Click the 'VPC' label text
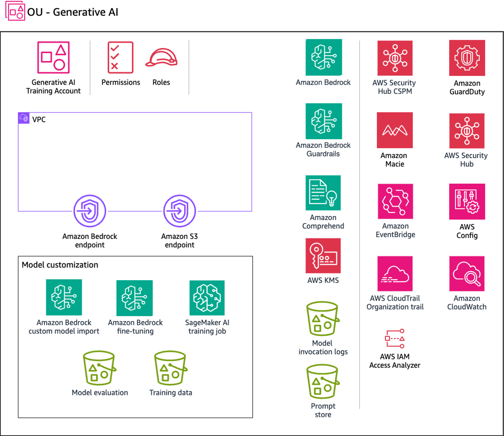 coord(39,119)
